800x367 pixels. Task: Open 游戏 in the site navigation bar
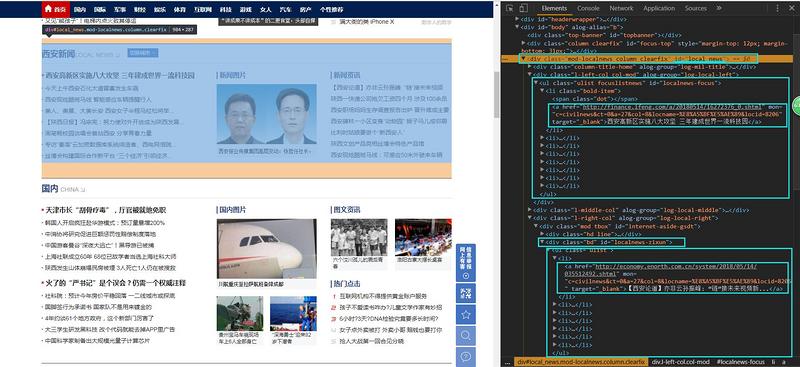(246, 10)
